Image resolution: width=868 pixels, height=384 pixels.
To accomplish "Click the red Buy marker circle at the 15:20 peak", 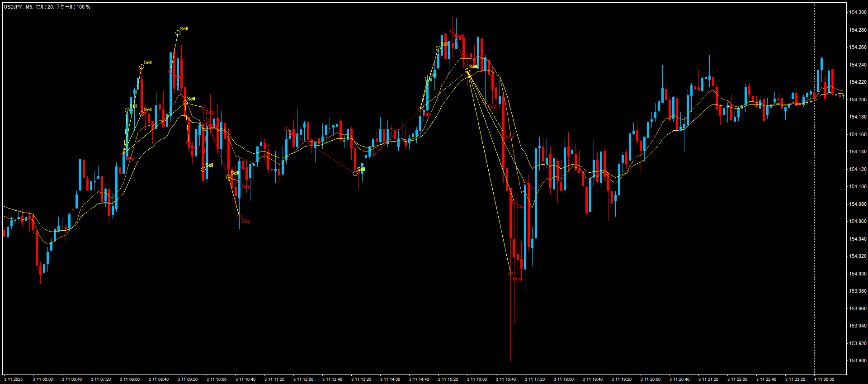I will pos(453,31).
